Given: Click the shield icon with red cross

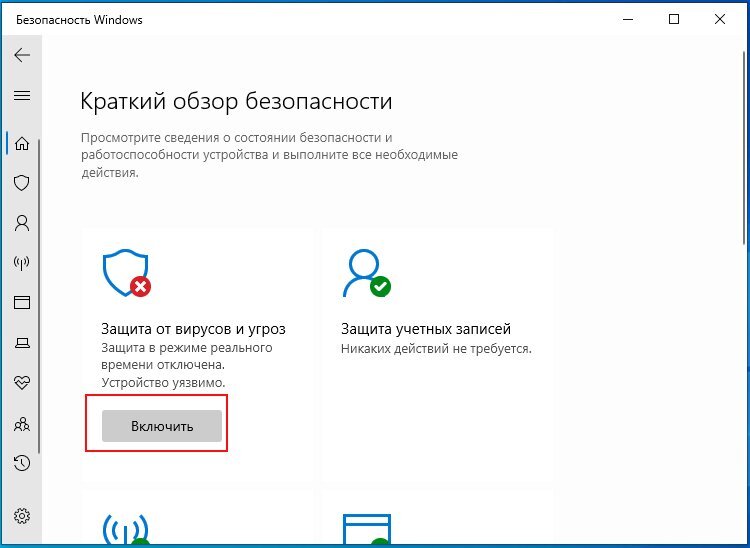Looking at the screenshot, I should point(127,273).
